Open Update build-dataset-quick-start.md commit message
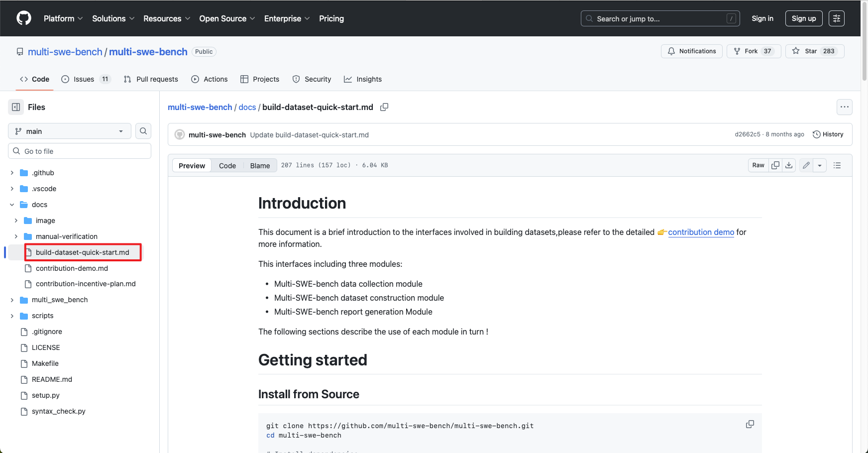 pyautogui.click(x=310, y=135)
